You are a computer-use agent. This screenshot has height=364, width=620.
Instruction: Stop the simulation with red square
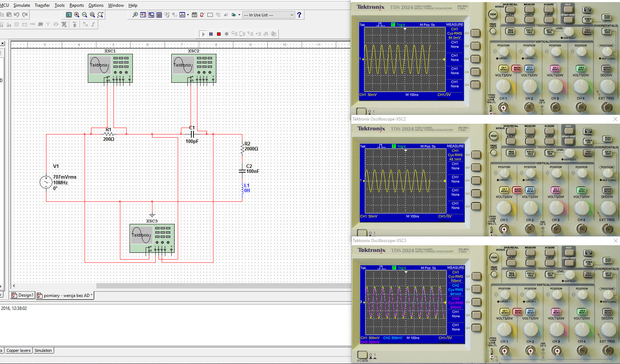point(219,34)
